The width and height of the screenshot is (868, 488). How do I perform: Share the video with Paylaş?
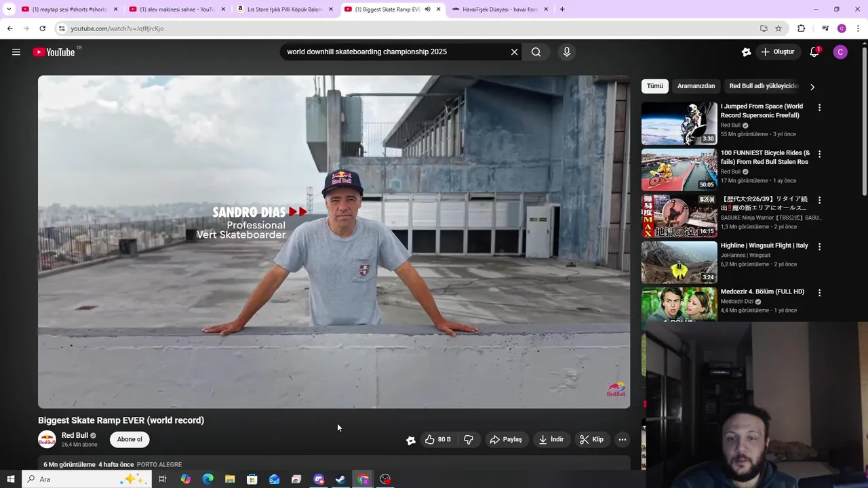point(506,440)
